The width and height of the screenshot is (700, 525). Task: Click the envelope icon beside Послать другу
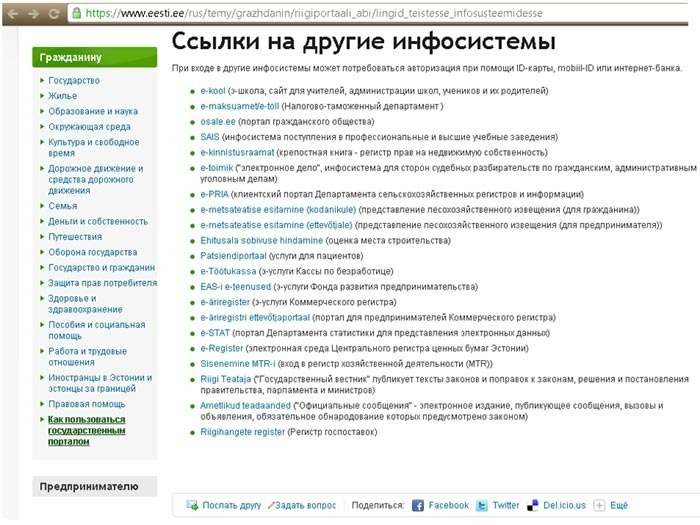(x=192, y=505)
